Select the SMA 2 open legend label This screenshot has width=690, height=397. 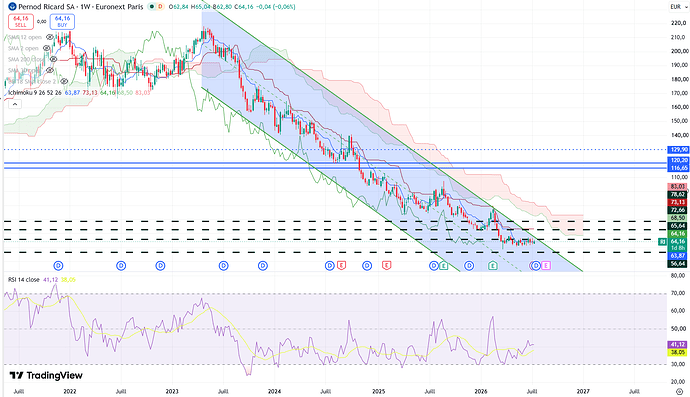pos(23,48)
